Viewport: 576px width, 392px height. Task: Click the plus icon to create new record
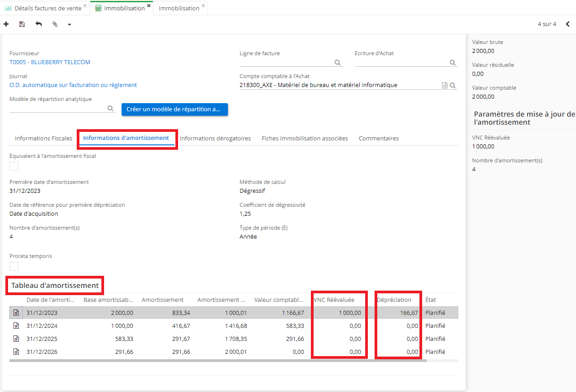pyautogui.click(x=6, y=24)
